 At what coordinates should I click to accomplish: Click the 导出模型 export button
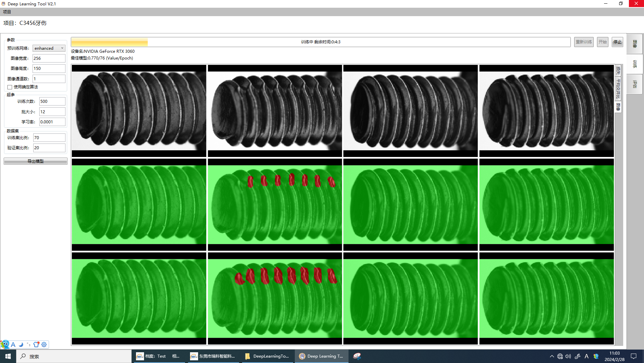(x=35, y=161)
